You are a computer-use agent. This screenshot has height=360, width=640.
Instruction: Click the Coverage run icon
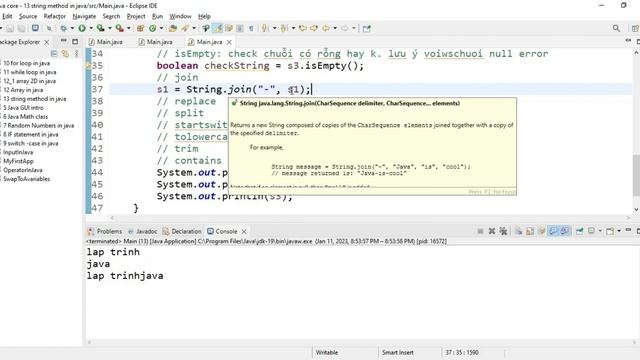tap(100, 28)
